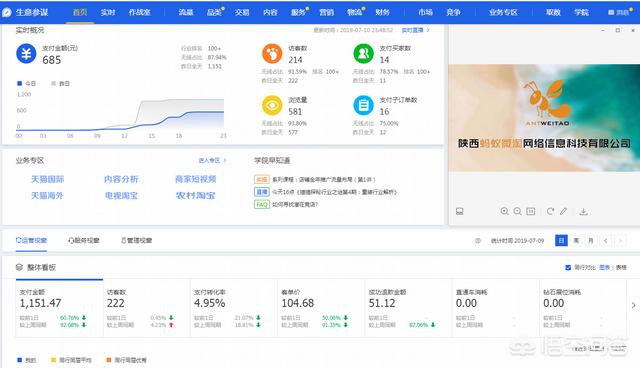Select the 访客数 222 metric card
The height and width of the screenshot is (368, 640).
click(147, 308)
